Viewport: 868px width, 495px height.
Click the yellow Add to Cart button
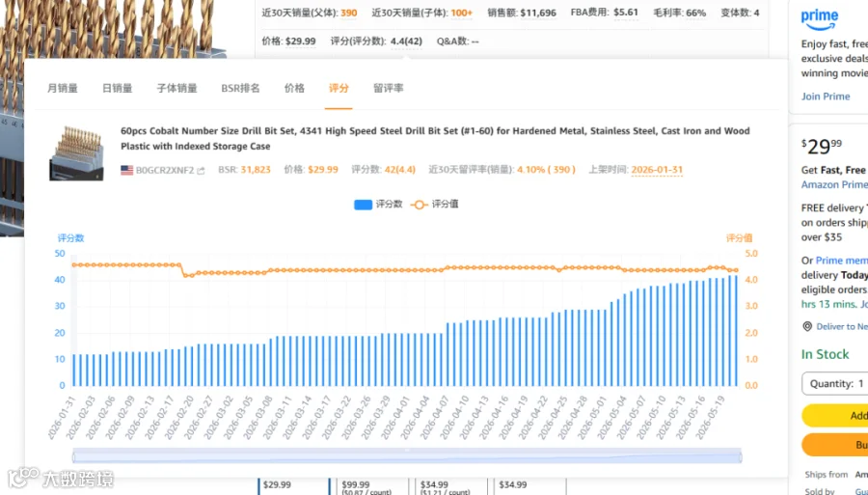(835, 416)
